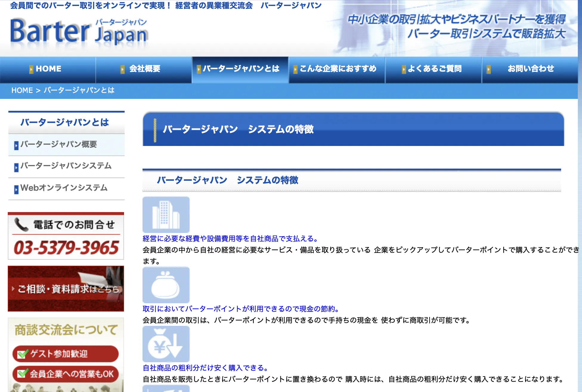Click the telephone handset icon

21,225
